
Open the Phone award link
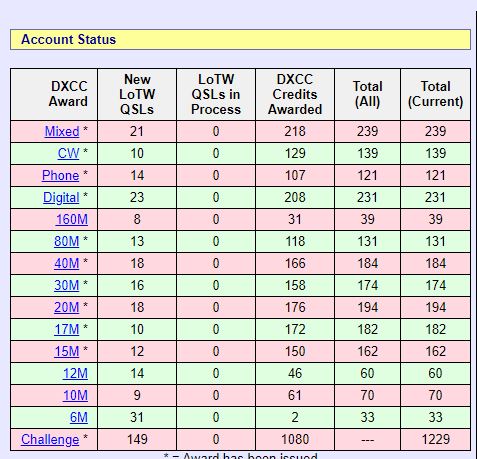[x=61, y=175]
